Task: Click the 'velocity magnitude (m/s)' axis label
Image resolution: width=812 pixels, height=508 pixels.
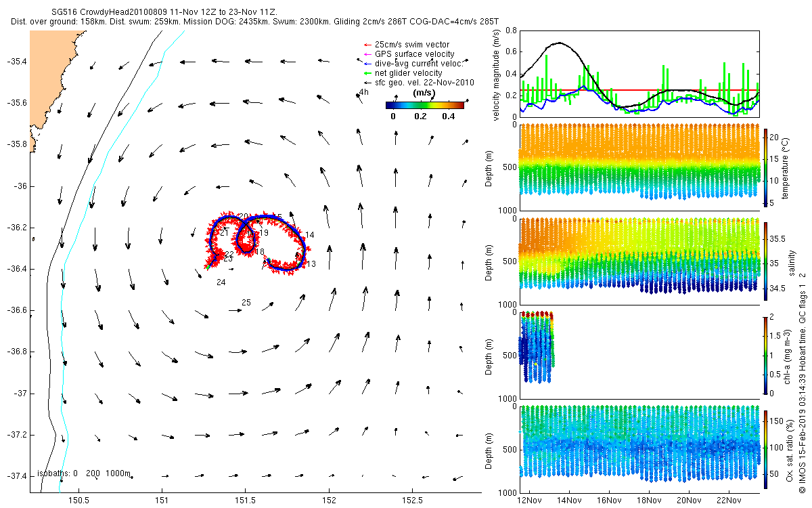Action: (496, 74)
